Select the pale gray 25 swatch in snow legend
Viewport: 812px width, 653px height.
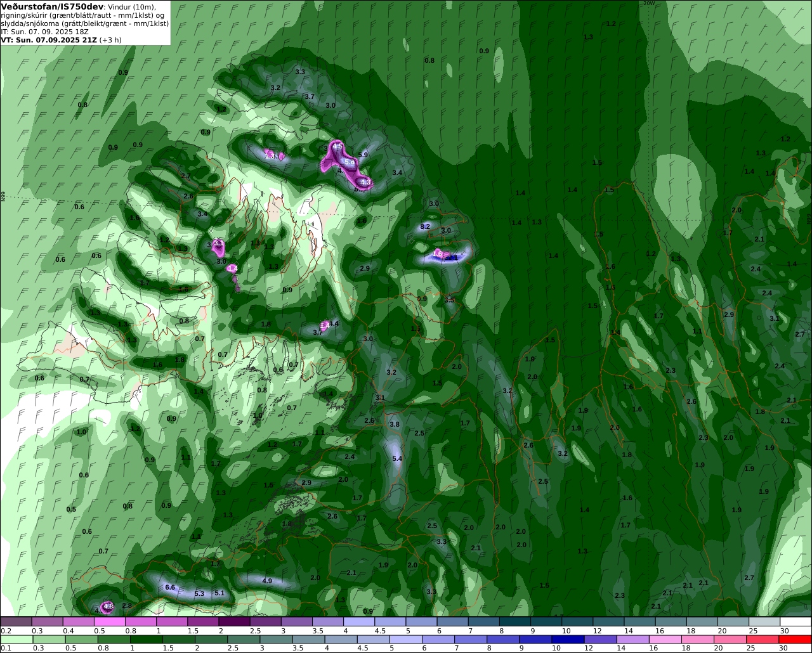pos(764,622)
